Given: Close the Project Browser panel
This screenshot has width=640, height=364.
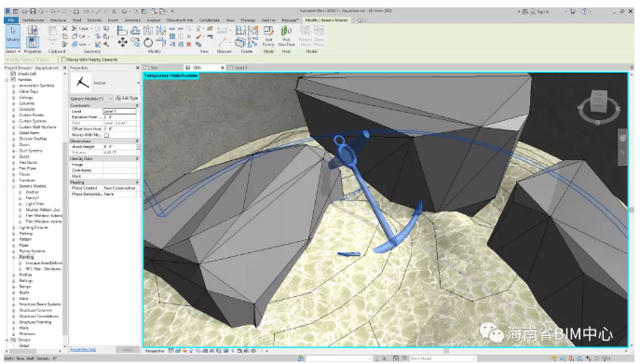Looking at the screenshot, I should (x=64, y=68).
